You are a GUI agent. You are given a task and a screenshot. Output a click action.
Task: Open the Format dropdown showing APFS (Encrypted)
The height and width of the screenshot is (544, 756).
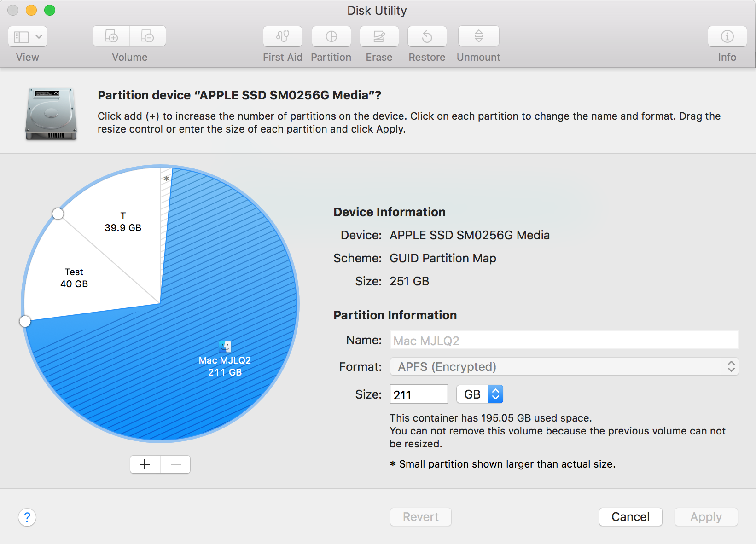564,367
